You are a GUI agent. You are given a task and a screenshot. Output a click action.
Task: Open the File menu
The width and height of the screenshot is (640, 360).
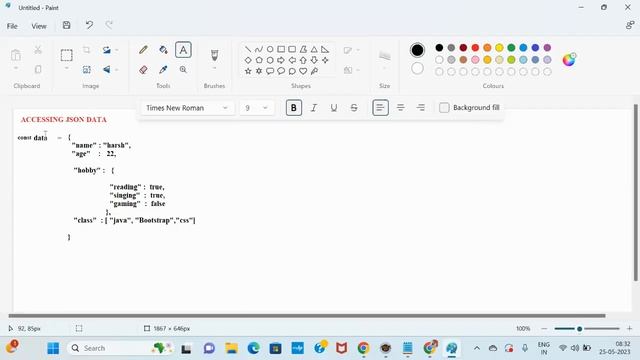point(12,26)
